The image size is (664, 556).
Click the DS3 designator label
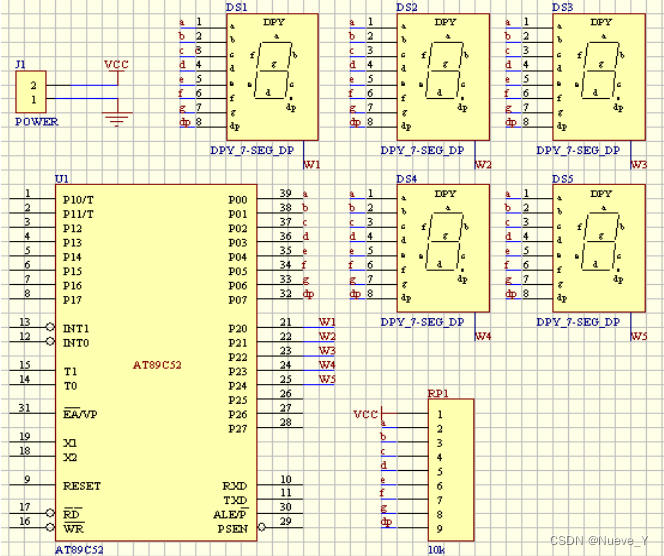(x=562, y=7)
